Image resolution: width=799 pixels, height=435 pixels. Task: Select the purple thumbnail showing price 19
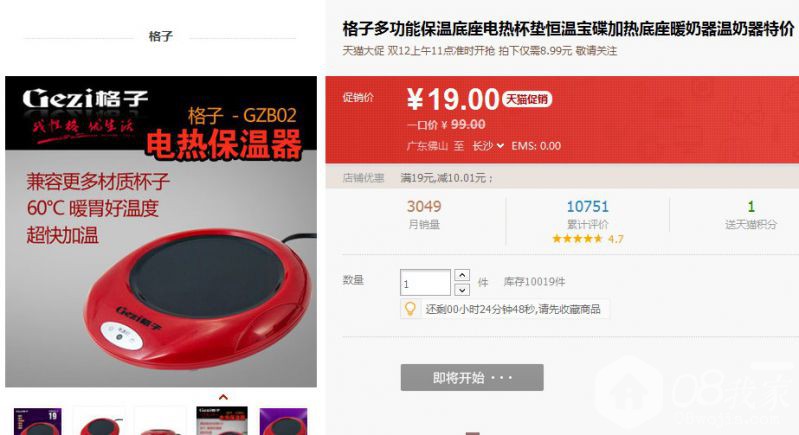point(38,421)
